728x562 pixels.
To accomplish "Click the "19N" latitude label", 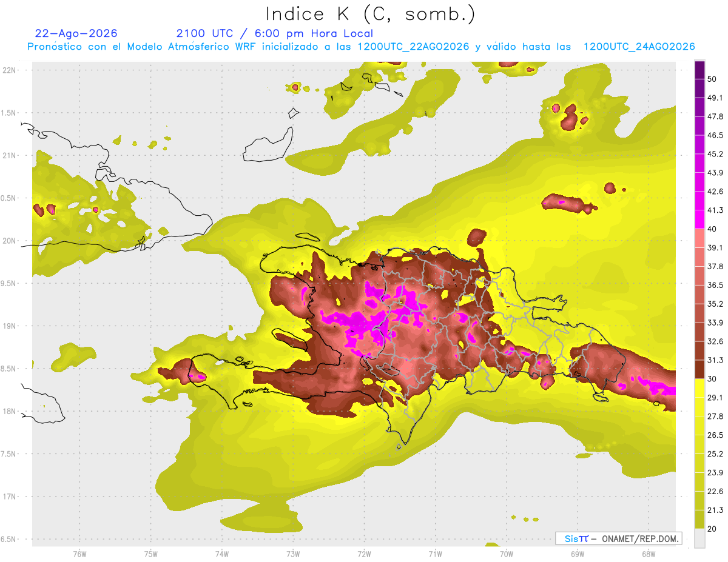I will pos(10,326).
